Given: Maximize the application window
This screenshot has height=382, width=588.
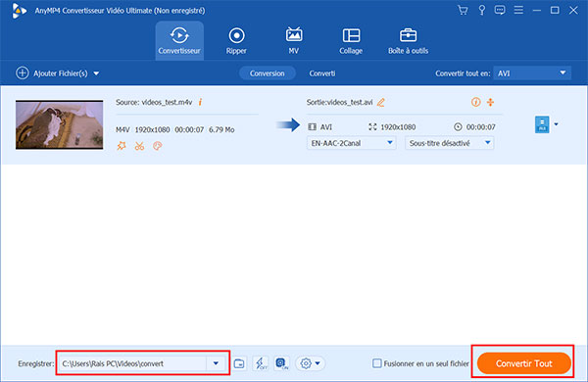Looking at the screenshot, I should click(x=555, y=11).
